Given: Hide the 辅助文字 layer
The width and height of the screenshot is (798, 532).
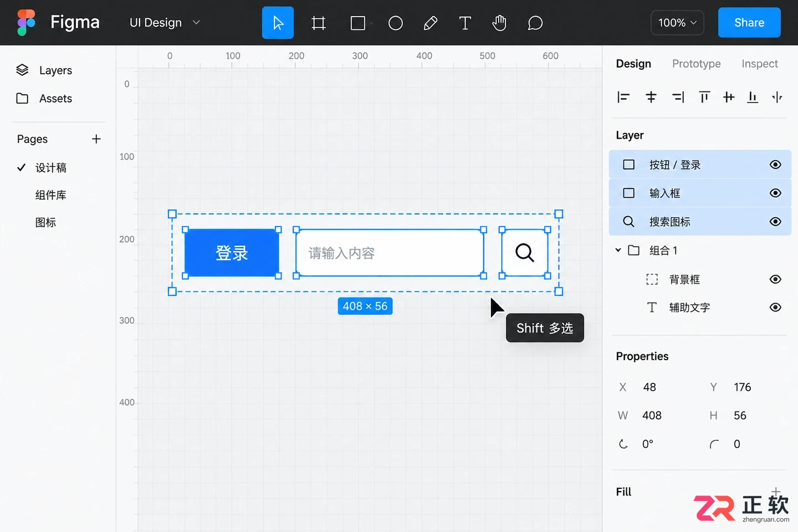Looking at the screenshot, I should (775, 308).
